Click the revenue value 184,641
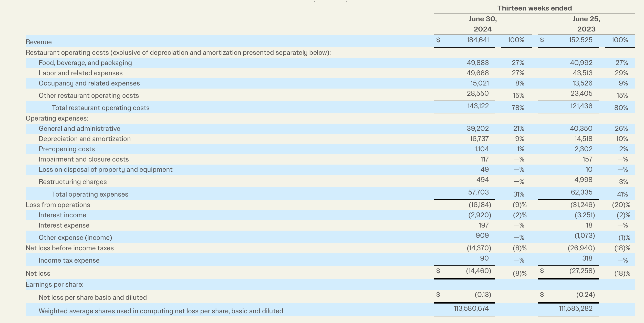 coord(479,40)
